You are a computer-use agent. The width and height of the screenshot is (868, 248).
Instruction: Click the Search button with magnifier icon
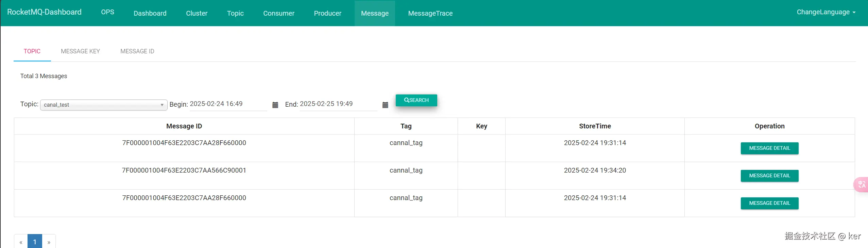[x=416, y=100]
